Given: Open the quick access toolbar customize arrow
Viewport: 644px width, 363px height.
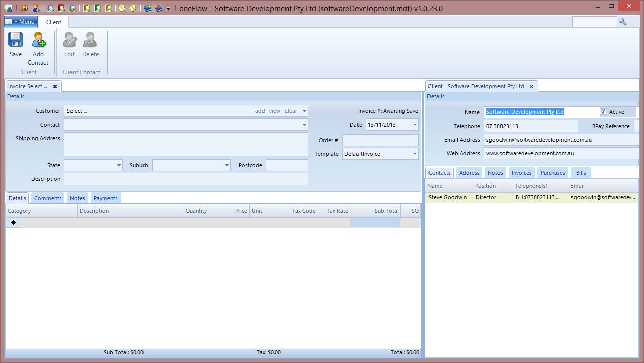Looking at the screenshot, I should [x=168, y=9].
